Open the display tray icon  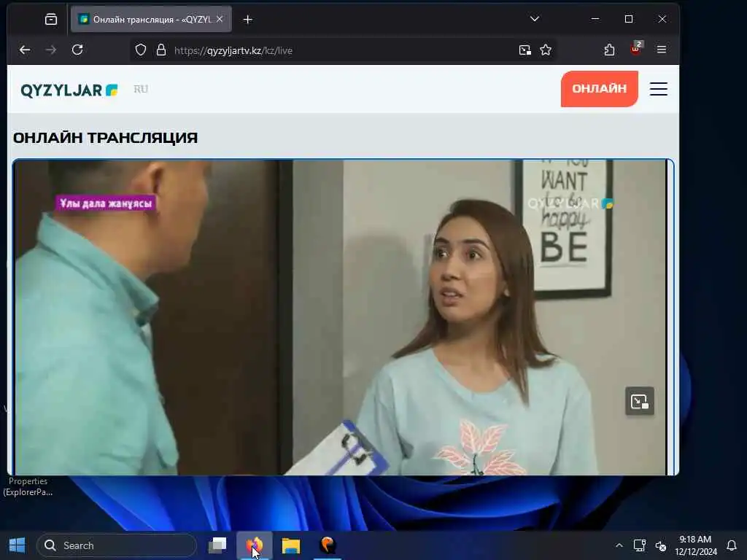(x=639, y=545)
